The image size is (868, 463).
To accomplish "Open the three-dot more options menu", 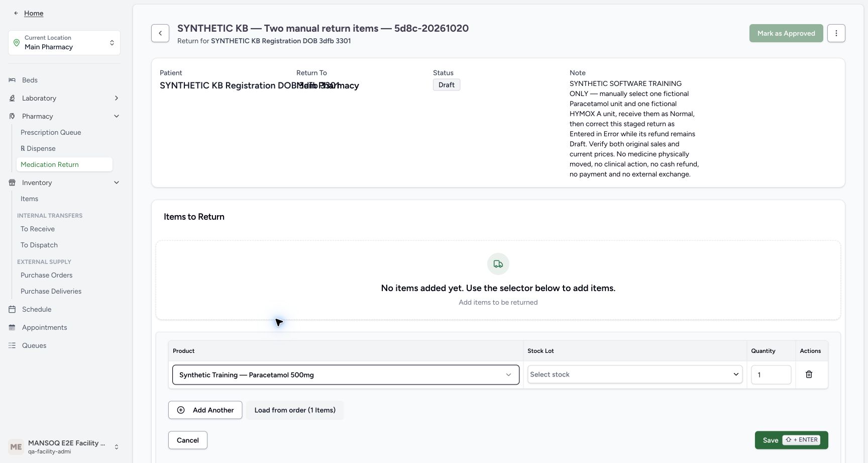I will [836, 33].
